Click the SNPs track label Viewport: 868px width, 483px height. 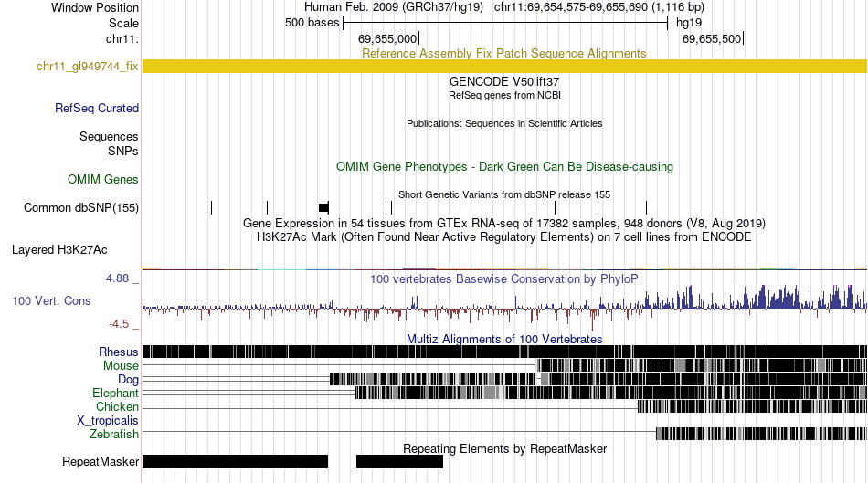coord(123,151)
